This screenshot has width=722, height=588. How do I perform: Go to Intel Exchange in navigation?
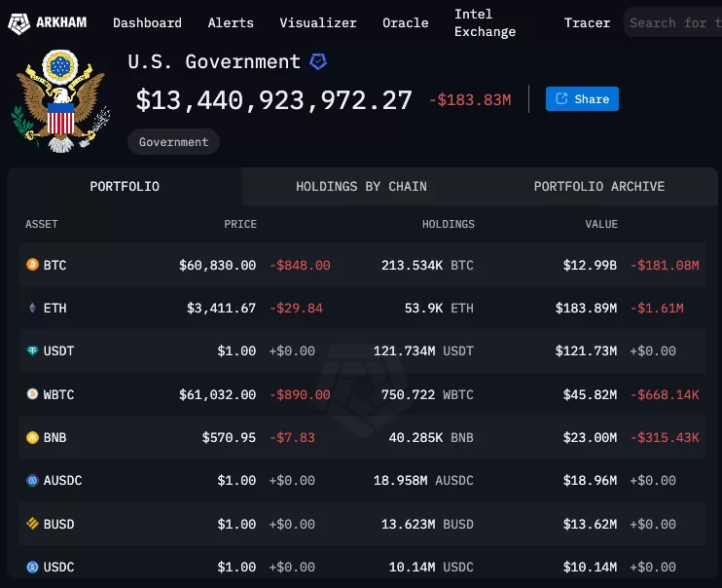pyautogui.click(x=485, y=22)
